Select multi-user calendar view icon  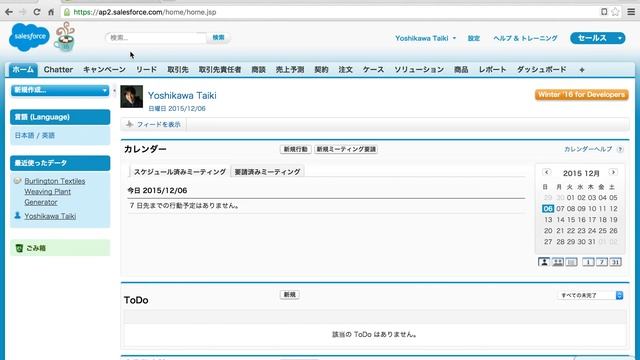pos(558,262)
